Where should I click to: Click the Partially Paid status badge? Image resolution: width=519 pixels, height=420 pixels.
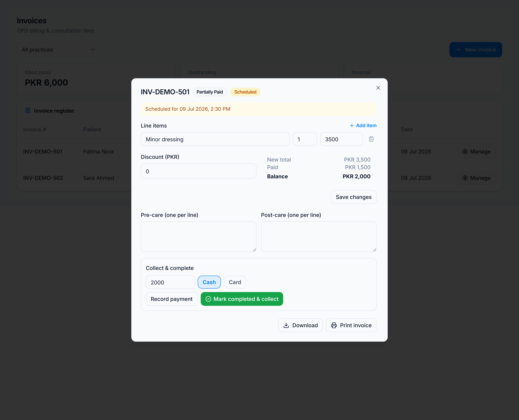[210, 92]
